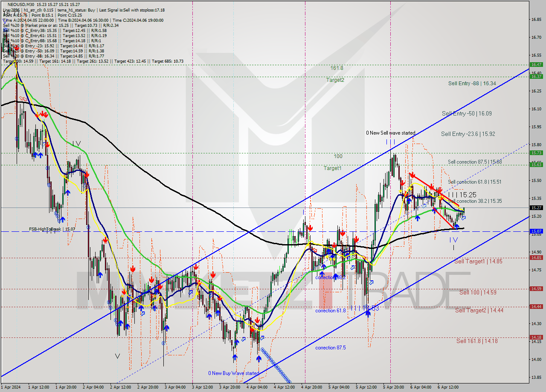Viewport: 546px width, 392px height.
Task: Select 'Sell 161.8 | 14.18' label
Action: click(477, 341)
